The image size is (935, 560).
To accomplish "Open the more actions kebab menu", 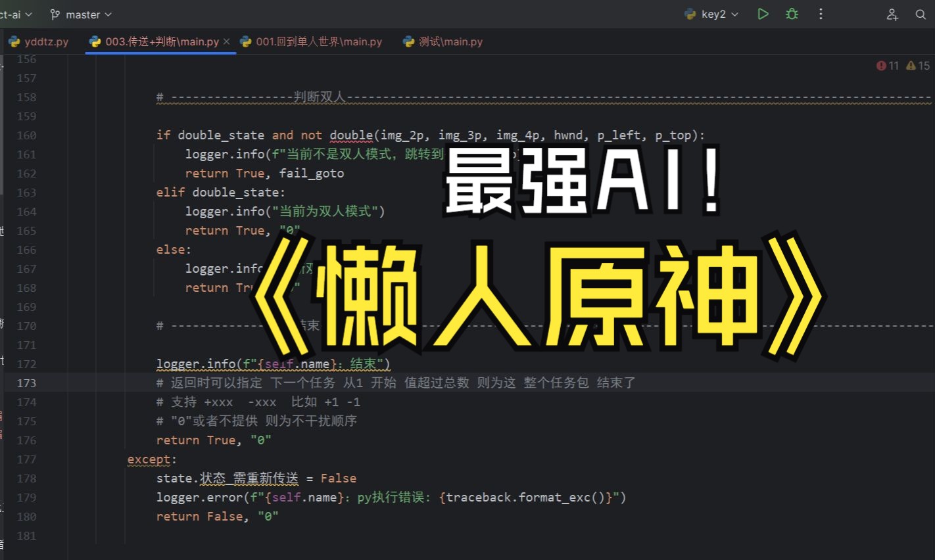I will [x=821, y=14].
